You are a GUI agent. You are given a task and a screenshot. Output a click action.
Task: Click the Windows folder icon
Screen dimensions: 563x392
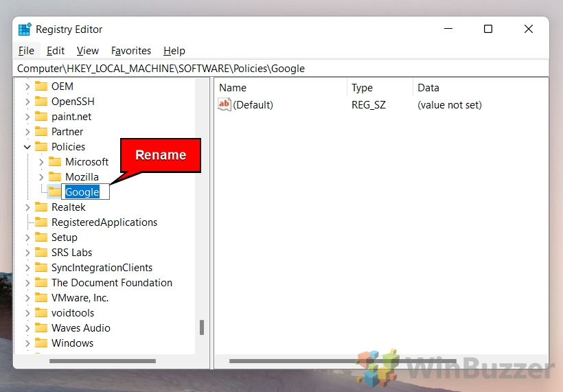tap(41, 343)
